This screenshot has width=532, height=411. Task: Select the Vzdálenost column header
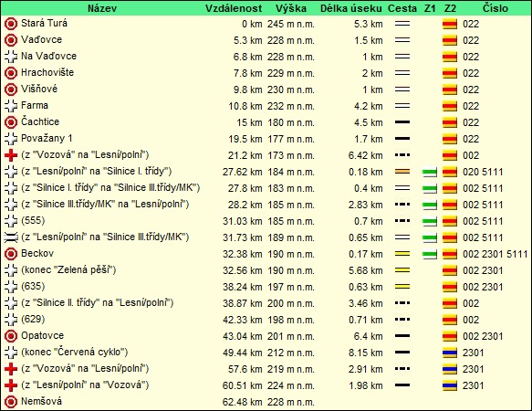[x=234, y=8]
